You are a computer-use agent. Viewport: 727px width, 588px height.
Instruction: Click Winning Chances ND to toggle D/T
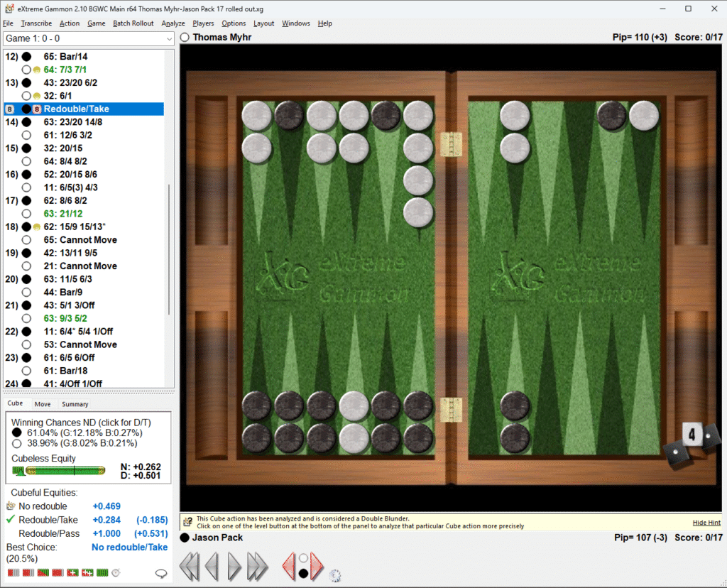tap(81, 423)
